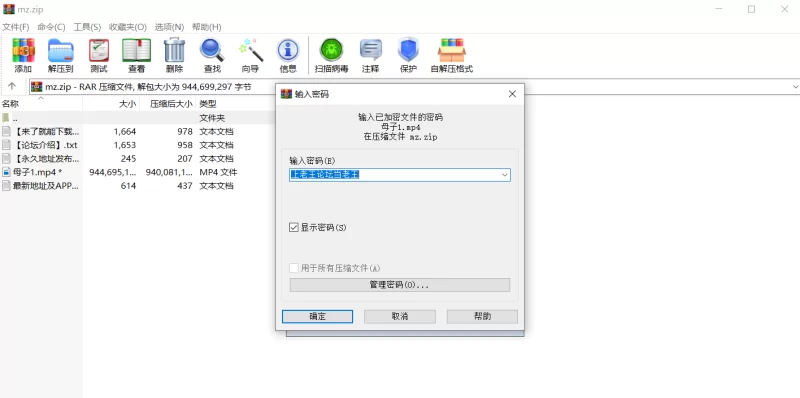Screen dimensions: 800x398
Task: Expand the archive path bar dropdown
Action: click(795, 87)
